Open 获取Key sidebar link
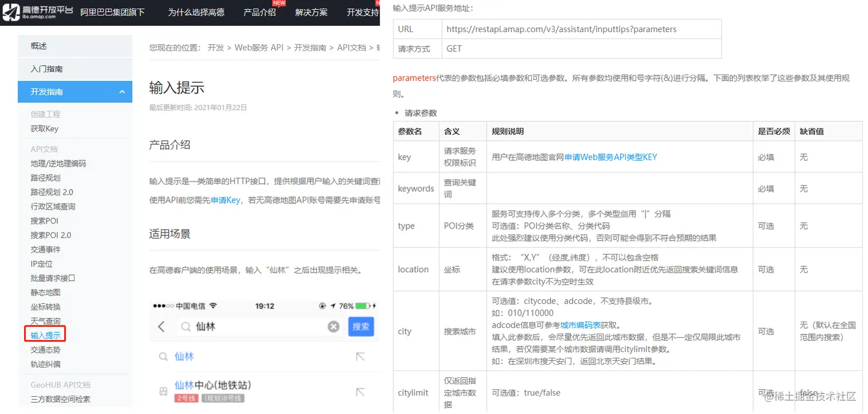This screenshot has width=868, height=414. [x=44, y=129]
